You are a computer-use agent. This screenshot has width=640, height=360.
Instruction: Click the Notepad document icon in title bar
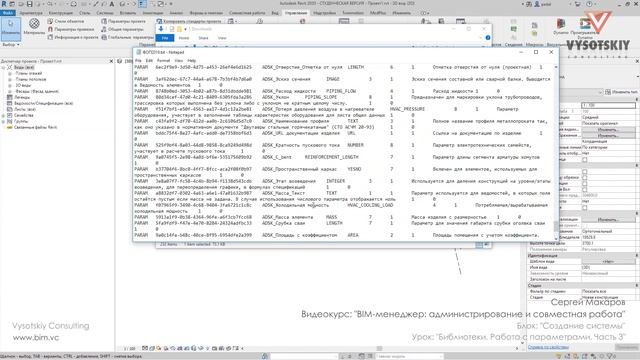[138, 52]
